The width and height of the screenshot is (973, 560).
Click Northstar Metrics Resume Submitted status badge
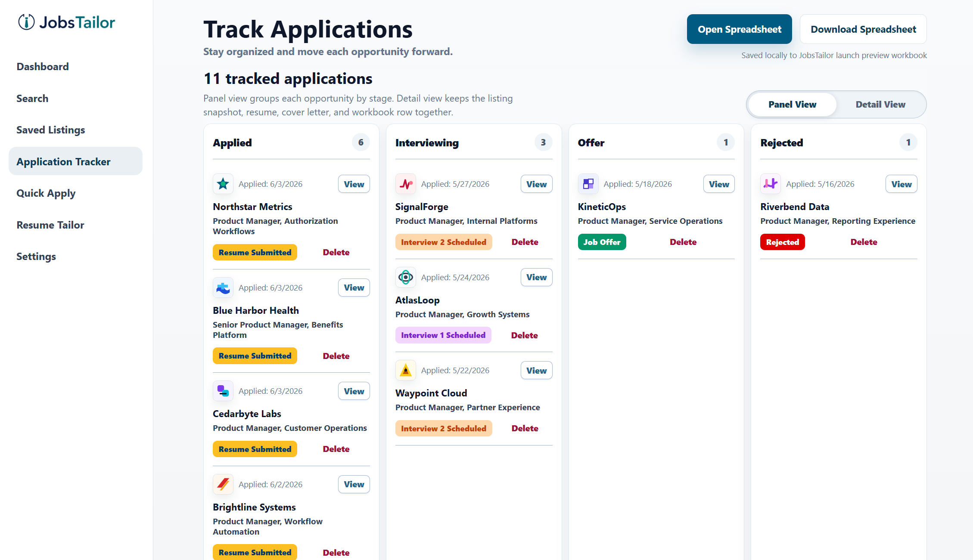point(255,252)
